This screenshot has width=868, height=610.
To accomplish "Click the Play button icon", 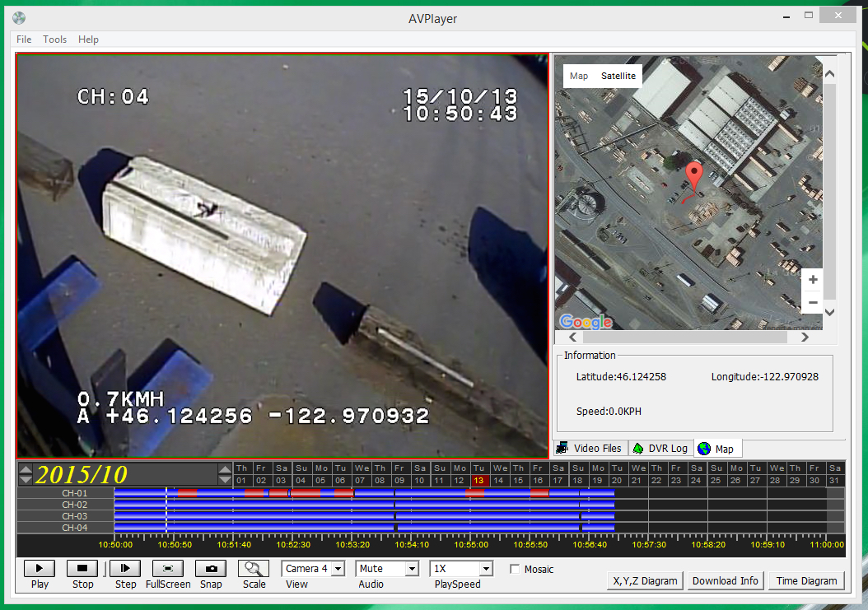I will point(40,568).
